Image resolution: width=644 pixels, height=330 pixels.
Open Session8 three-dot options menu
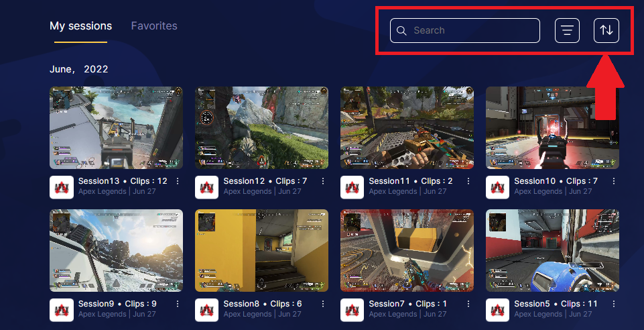323,304
